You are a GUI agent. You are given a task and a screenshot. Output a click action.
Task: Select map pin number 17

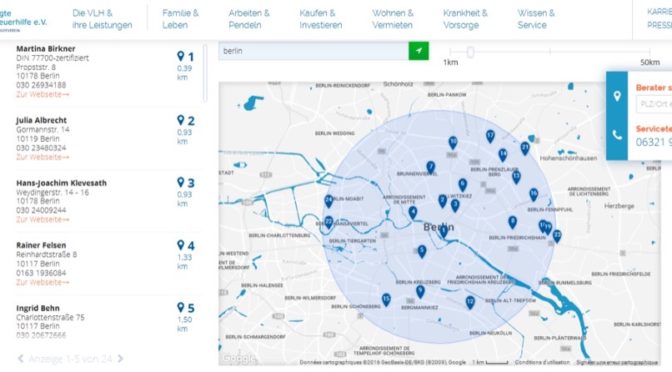click(x=490, y=136)
